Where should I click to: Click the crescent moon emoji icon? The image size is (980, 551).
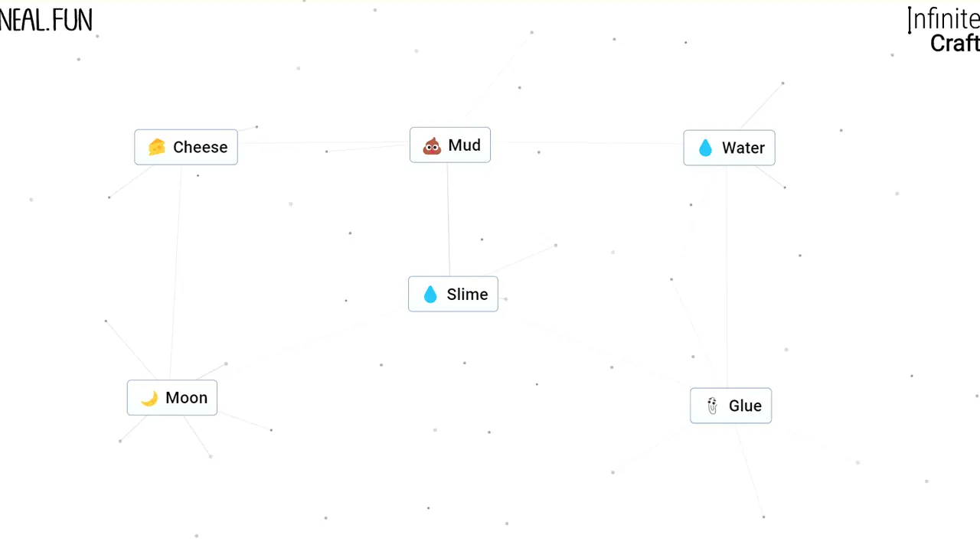(x=149, y=398)
